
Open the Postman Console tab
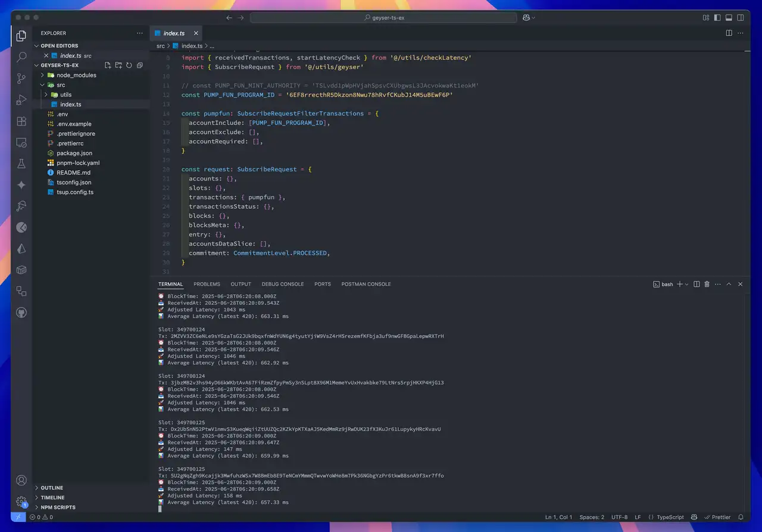pos(366,284)
